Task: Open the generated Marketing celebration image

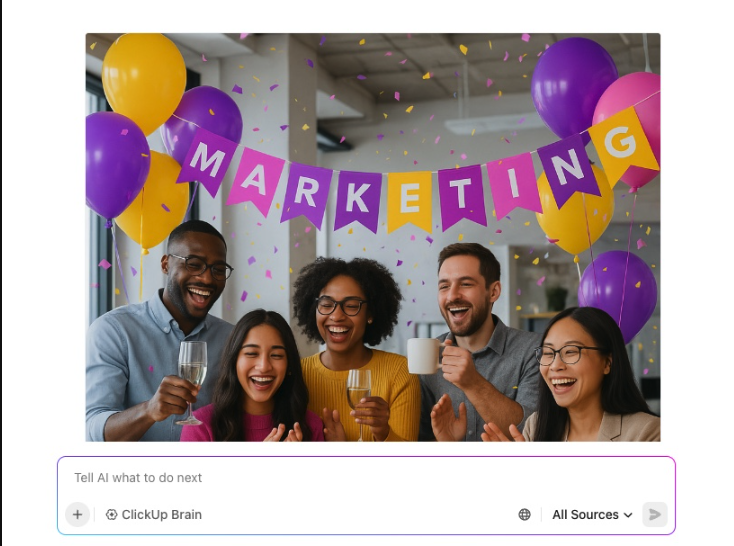Action: (373, 237)
